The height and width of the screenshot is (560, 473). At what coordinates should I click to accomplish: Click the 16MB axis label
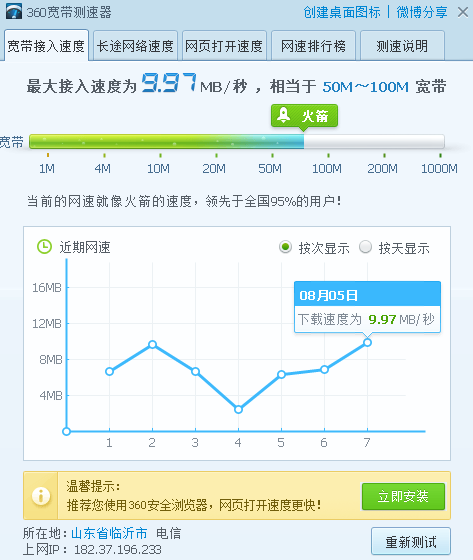[47, 288]
